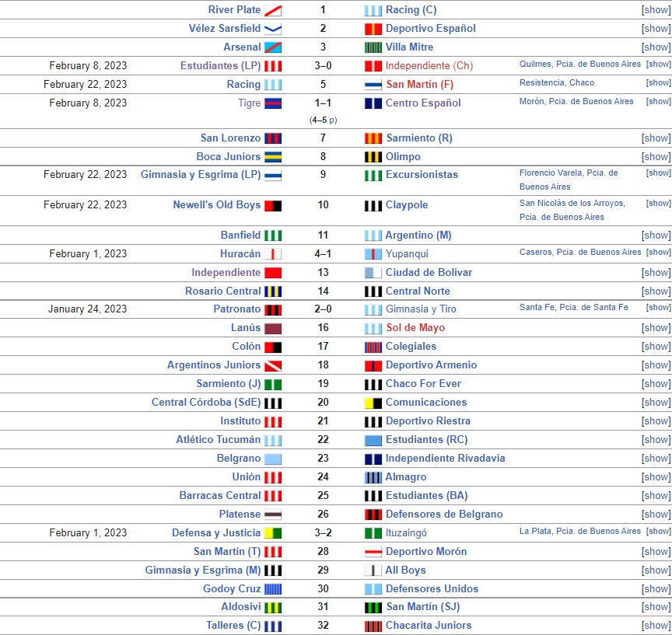672x635 pixels.
Task: Open the La Plata, Pcia. de Buenos Aires venue link
Action: (580, 532)
